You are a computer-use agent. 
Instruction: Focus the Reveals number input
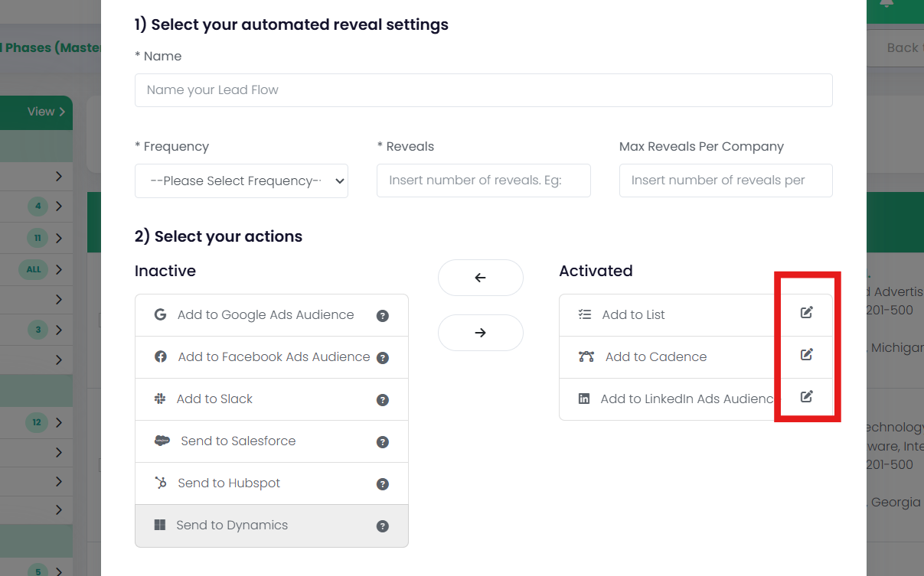483,181
